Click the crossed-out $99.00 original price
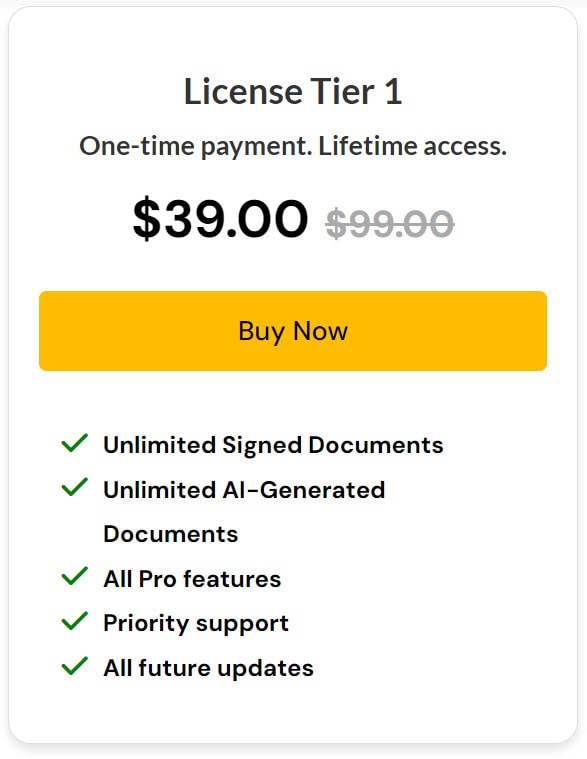This screenshot has height=759, width=587. 390,224
